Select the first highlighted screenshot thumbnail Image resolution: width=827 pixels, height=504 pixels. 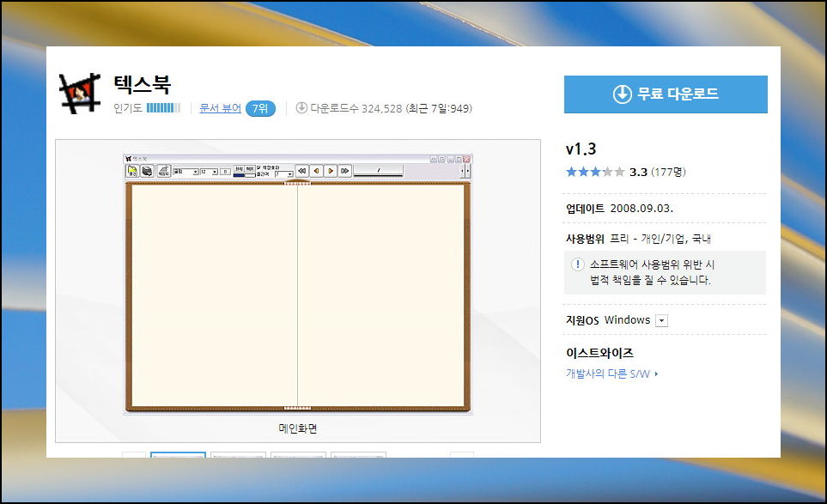point(179,454)
